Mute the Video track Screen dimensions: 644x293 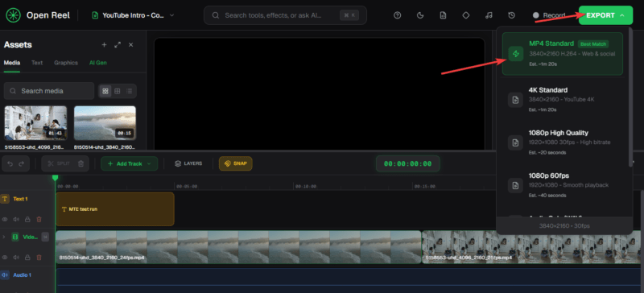pos(16,258)
